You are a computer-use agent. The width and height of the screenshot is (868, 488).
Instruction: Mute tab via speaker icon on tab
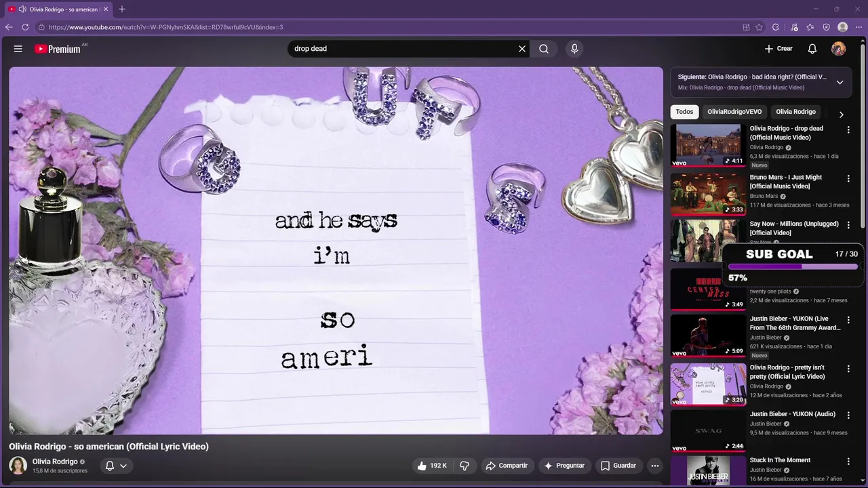pyautogui.click(x=22, y=9)
